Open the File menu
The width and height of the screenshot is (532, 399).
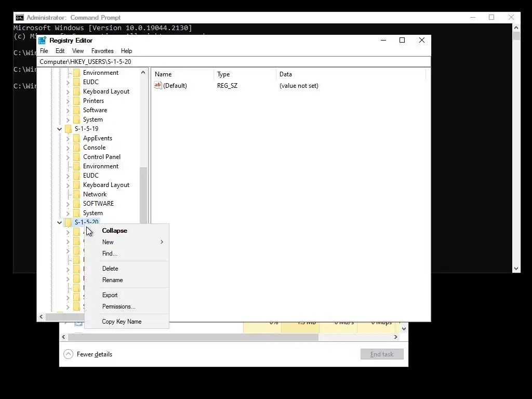44,51
